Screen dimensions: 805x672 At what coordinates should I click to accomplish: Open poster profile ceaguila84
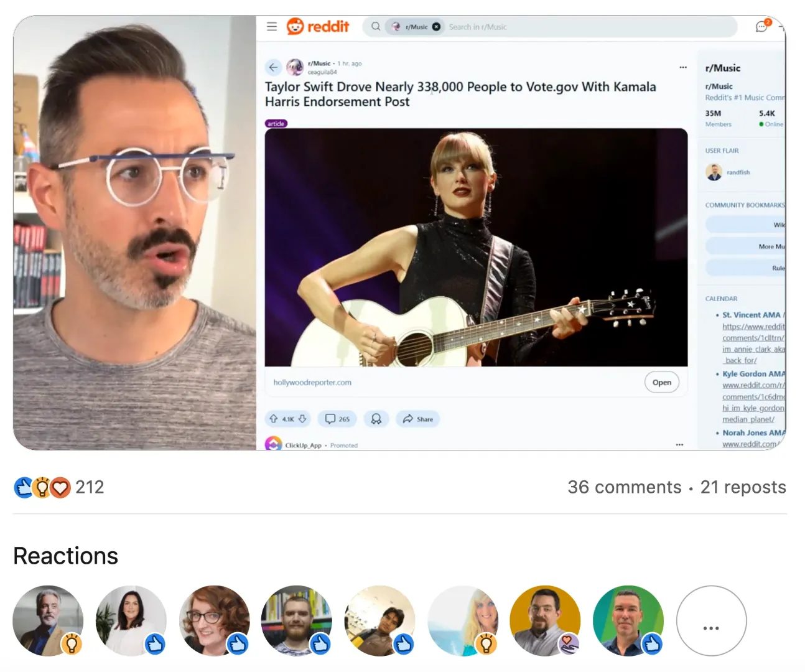[322, 72]
